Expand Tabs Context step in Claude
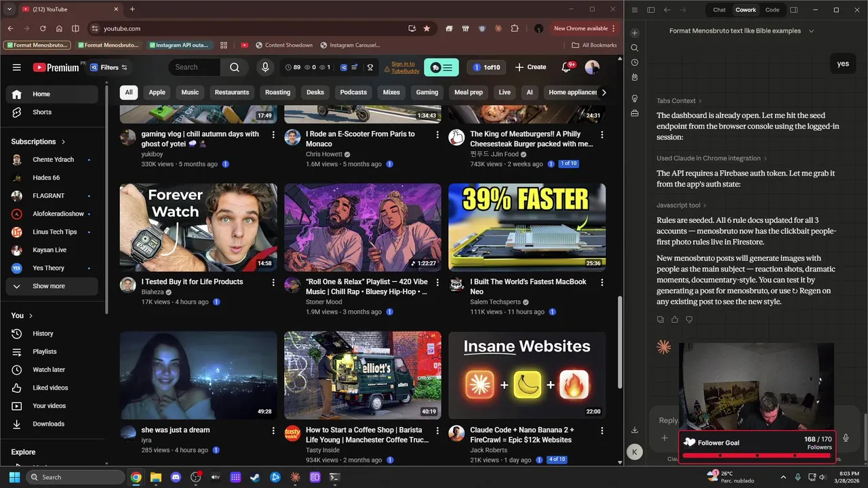 [679, 101]
